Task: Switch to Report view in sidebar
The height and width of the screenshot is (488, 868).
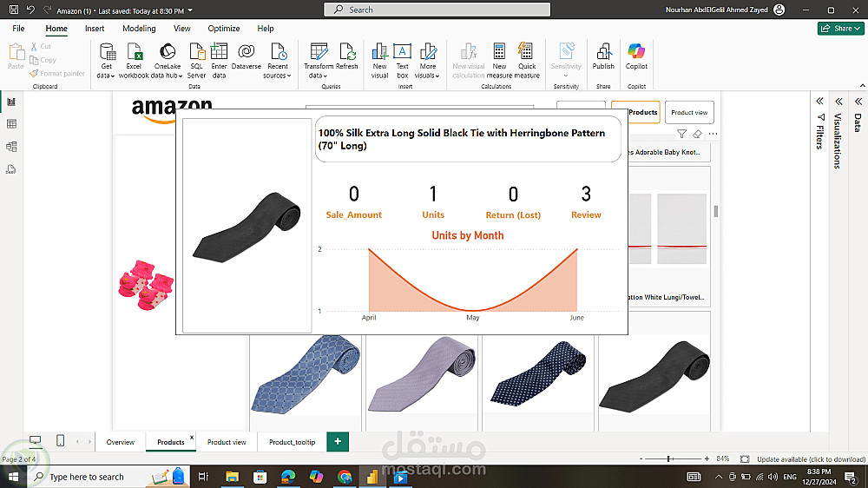Action: [x=11, y=102]
